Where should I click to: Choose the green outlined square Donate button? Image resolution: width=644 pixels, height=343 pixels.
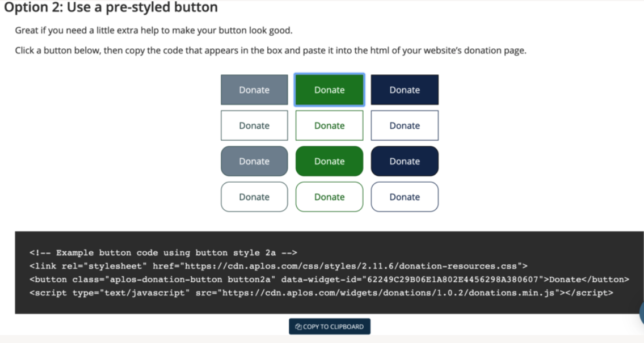(330, 125)
